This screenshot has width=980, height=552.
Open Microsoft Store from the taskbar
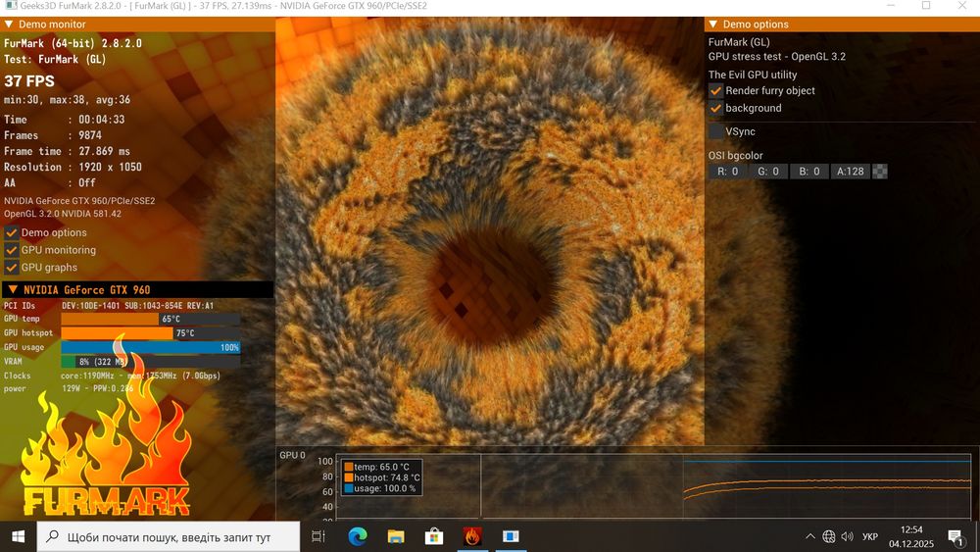coord(434,536)
